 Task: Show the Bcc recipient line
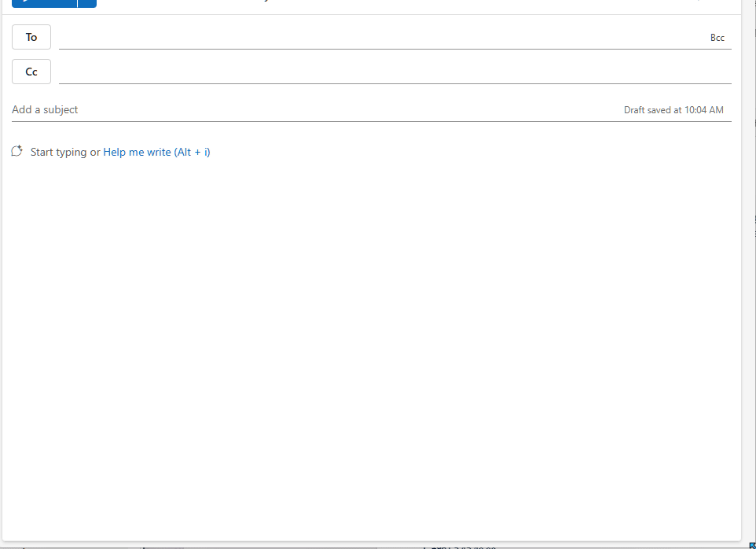[x=717, y=38]
